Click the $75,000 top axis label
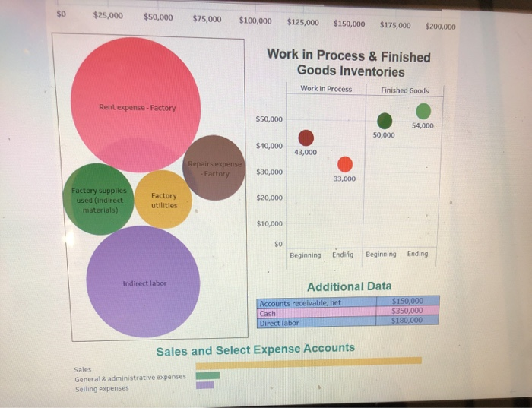Screen dimensions: 532x408 (207, 19)
